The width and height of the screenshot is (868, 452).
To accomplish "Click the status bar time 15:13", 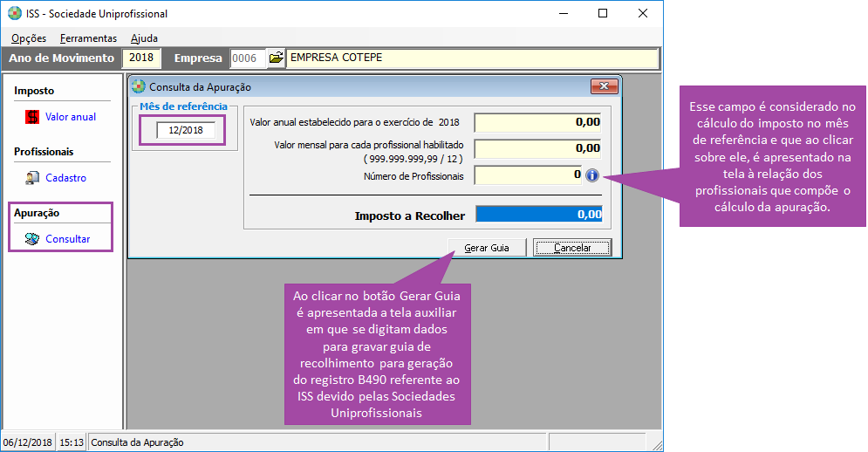I will click(x=72, y=442).
